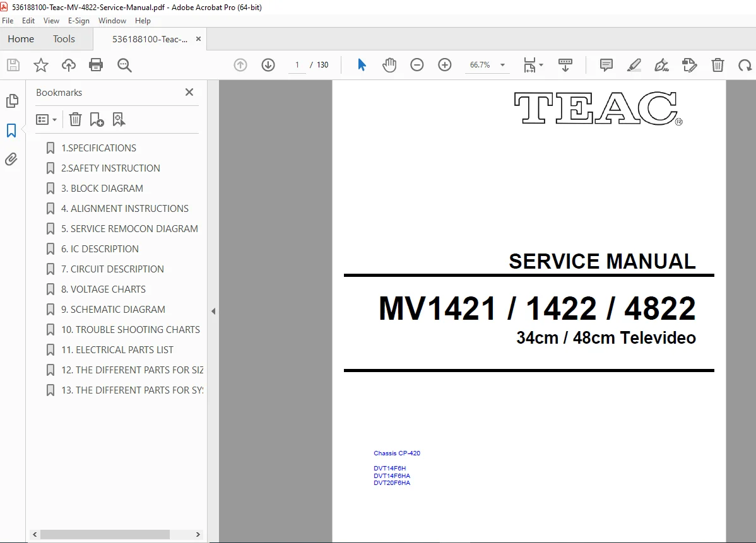
Task: Switch to the Tools tab
Action: point(64,39)
